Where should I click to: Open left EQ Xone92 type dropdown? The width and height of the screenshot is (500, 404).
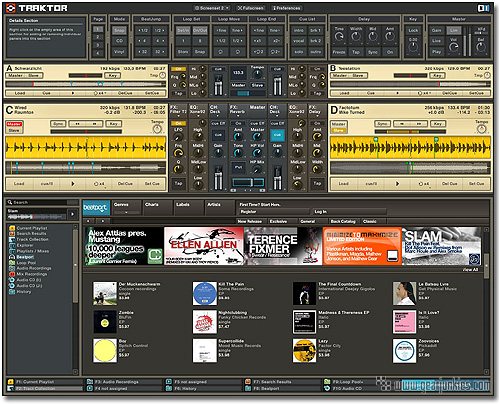point(198,110)
